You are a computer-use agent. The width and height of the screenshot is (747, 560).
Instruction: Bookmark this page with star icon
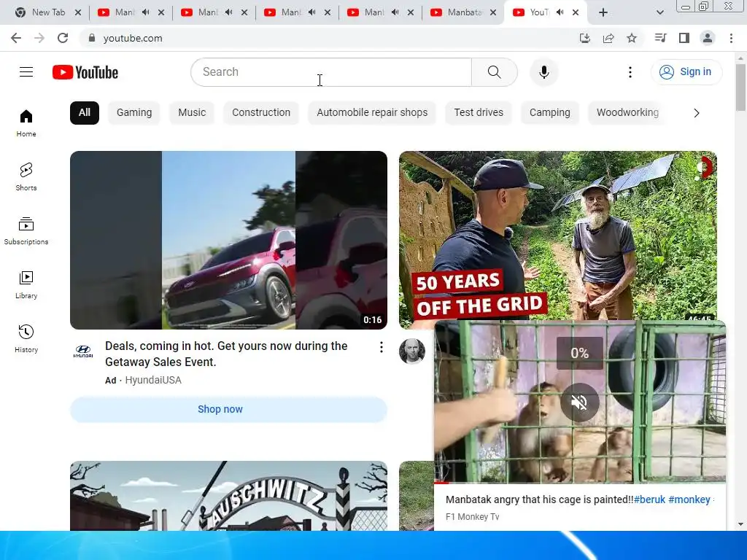click(632, 38)
